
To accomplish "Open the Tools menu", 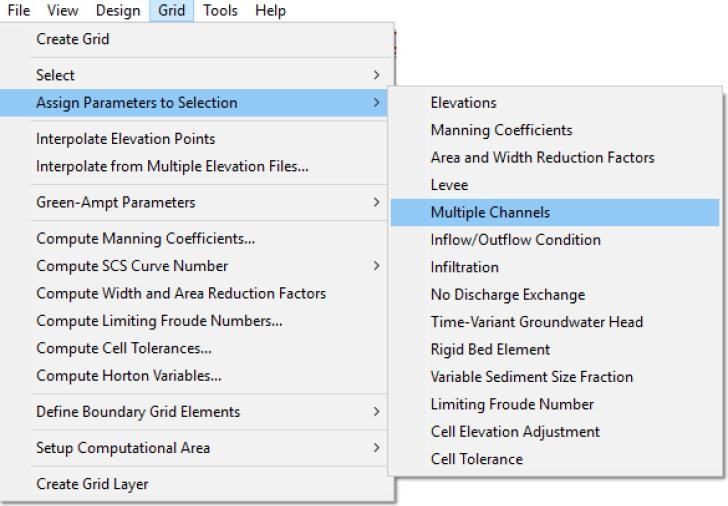I will (219, 11).
